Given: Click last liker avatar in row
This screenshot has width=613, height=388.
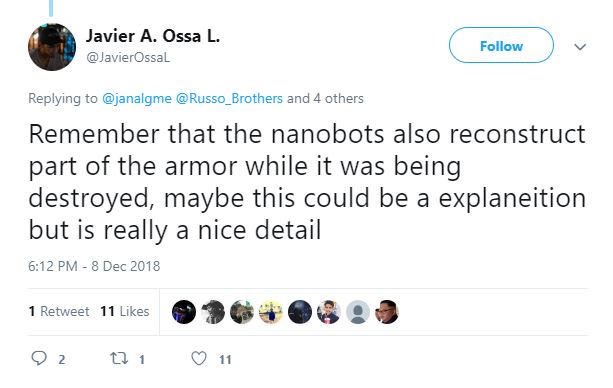Looking at the screenshot, I should 386,312.
